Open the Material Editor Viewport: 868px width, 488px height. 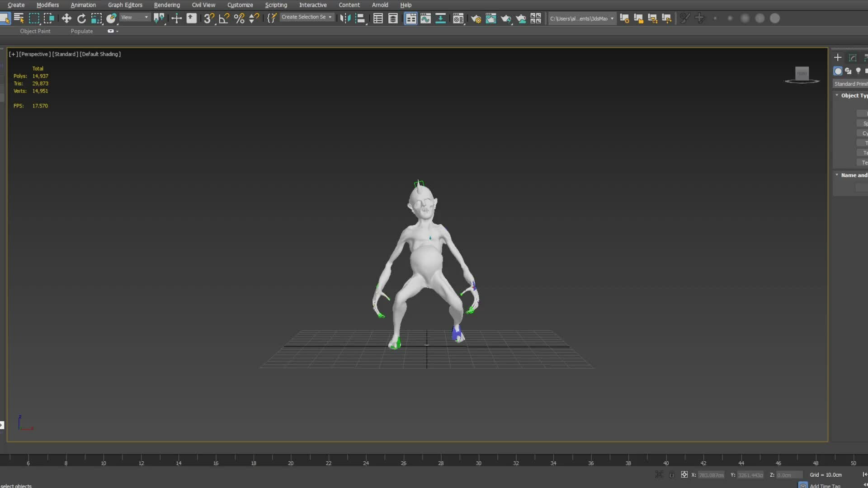[458, 18]
